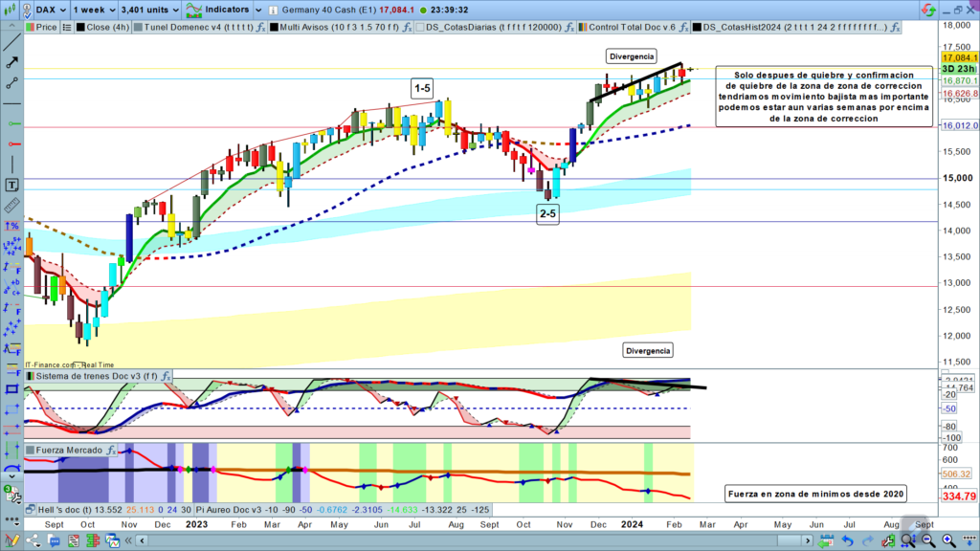Toggle Control Total Doc v.6 indicator box
This screenshot has height=551, width=980.
pyautogui.click(x=583, y=28)
